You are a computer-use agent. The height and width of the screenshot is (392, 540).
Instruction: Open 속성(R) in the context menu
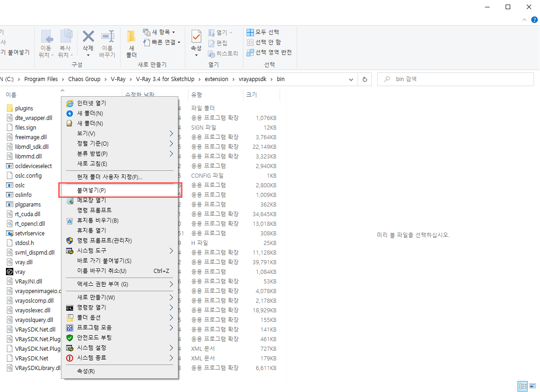click(120, 371)
